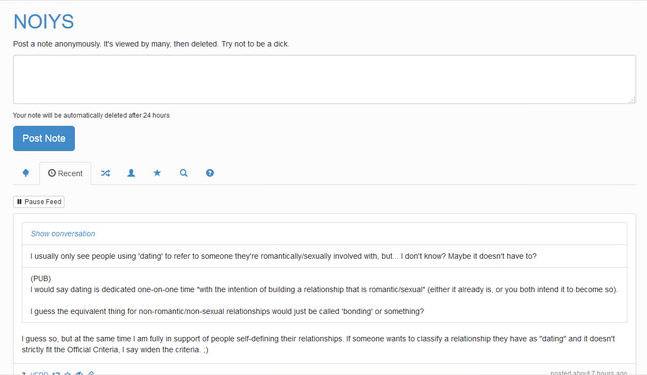Click the Show conversation link

pyautogui.click(x=63, y=234)
